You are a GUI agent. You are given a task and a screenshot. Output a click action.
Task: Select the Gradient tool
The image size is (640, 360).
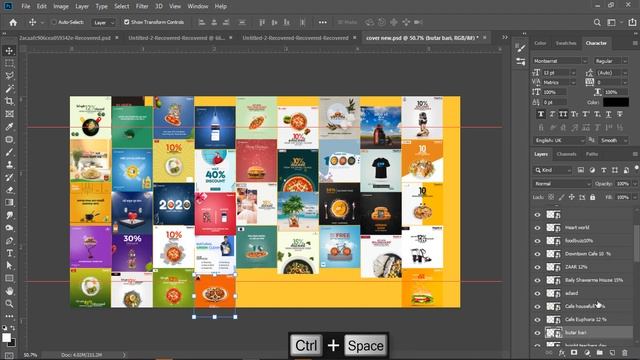(x=9, y=202)
